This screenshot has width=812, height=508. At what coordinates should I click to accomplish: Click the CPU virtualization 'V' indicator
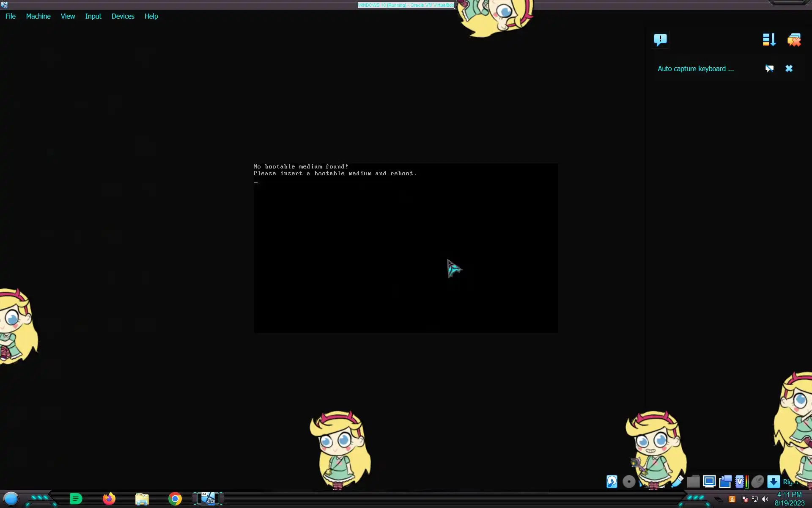(740, 481)
